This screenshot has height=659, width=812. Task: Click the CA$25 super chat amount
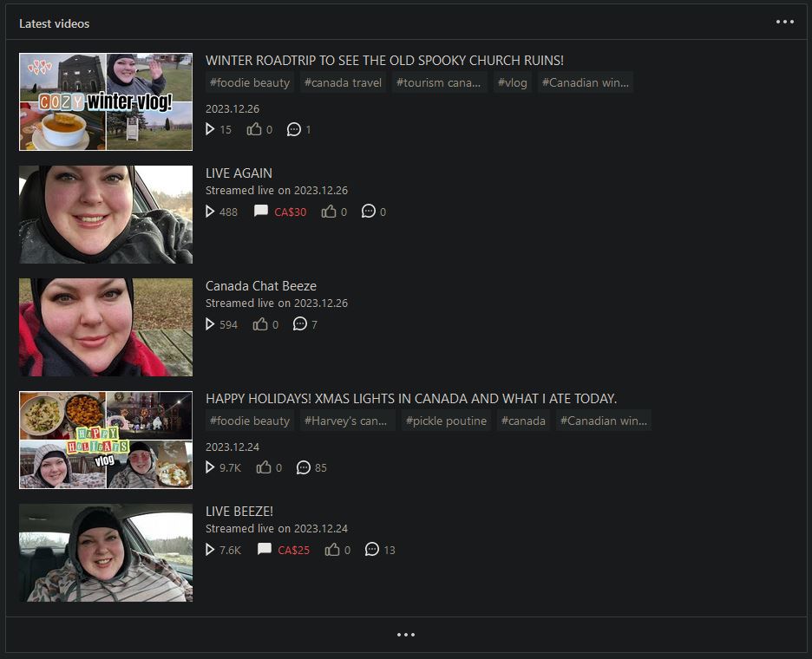(293, 550)
